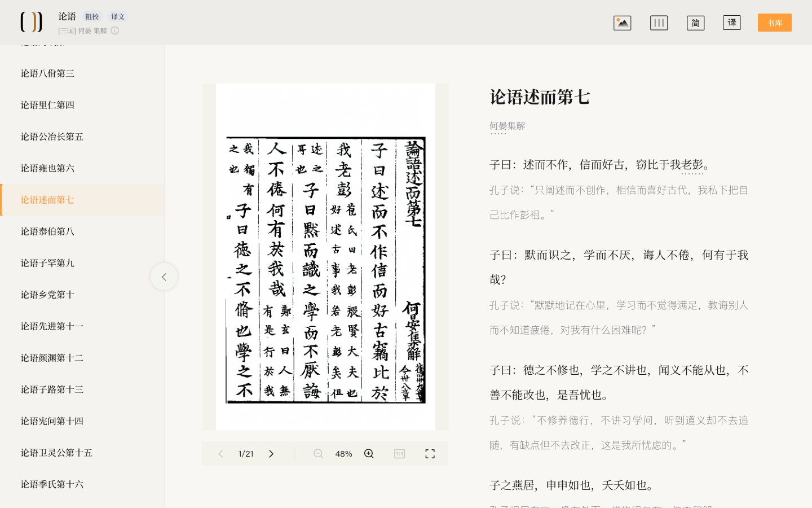Select chapter 论语泰伯第八

click(x=82, y=231)
